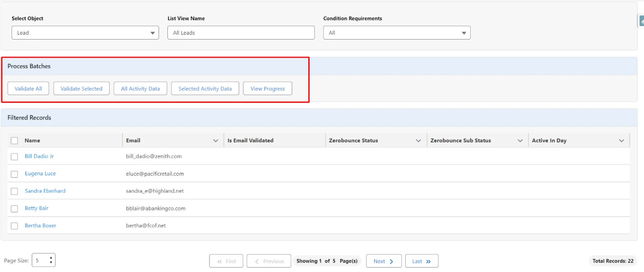Screen dimensions: 644x272
Task: Click the Validate Selected button
Action: click(x=81, y=89)
